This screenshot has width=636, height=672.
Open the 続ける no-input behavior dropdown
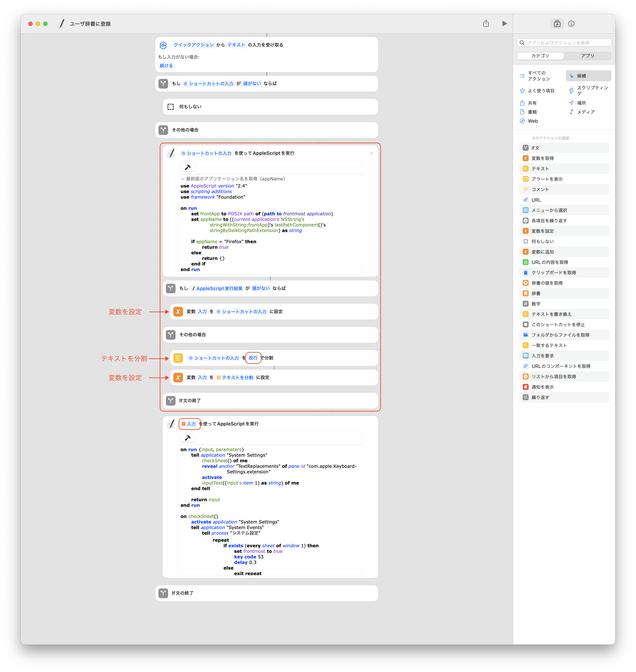(x=166, y=66)
